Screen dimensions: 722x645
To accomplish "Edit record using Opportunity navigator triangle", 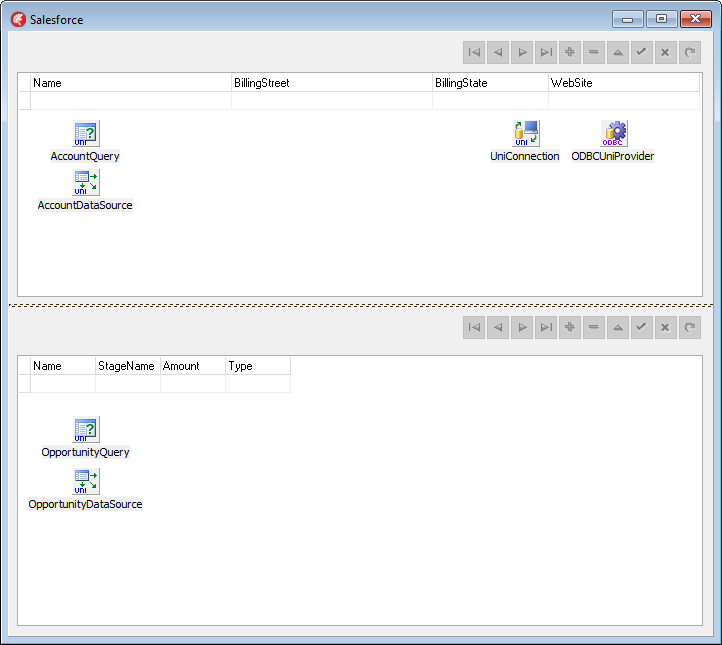I will [x=618, y=327].
